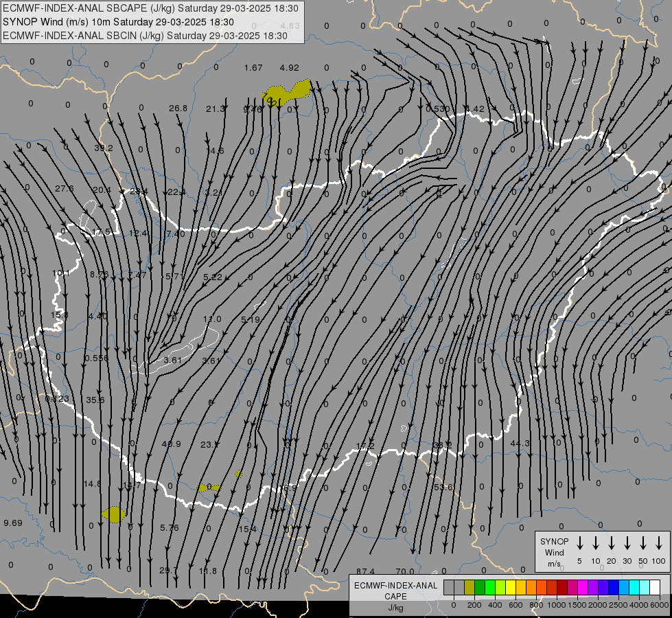
Task: Click the SYNOP Wind 10m title line
Action: click(118, 22)
